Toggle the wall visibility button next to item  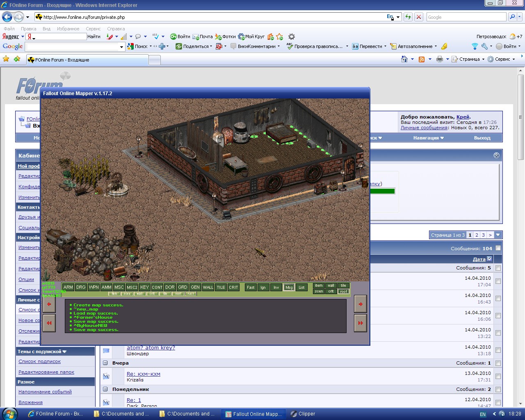(331, 285)
